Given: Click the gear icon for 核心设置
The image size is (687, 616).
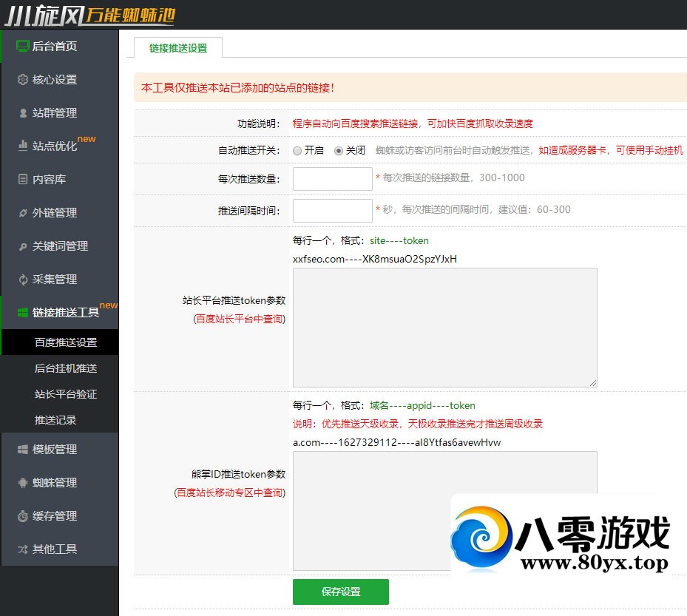Looking at the screenshot, I should coord(22,80).
